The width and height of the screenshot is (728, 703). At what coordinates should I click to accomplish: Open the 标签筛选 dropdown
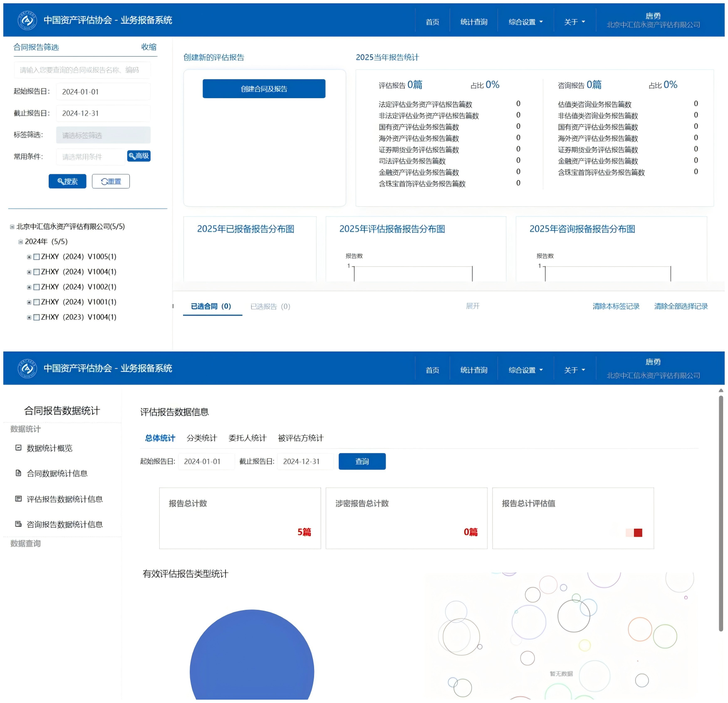coord(103,135)
